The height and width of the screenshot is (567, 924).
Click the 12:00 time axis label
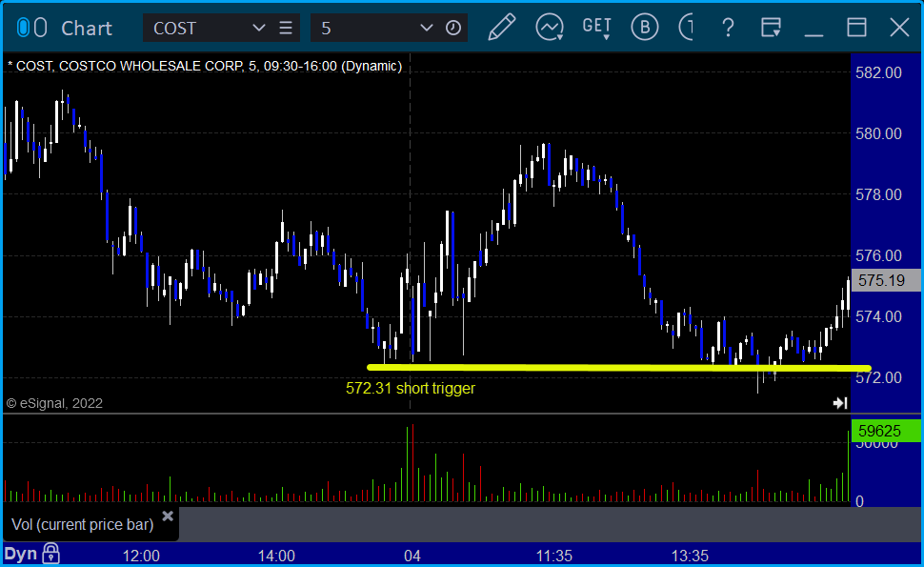click(x=141, y=556)
